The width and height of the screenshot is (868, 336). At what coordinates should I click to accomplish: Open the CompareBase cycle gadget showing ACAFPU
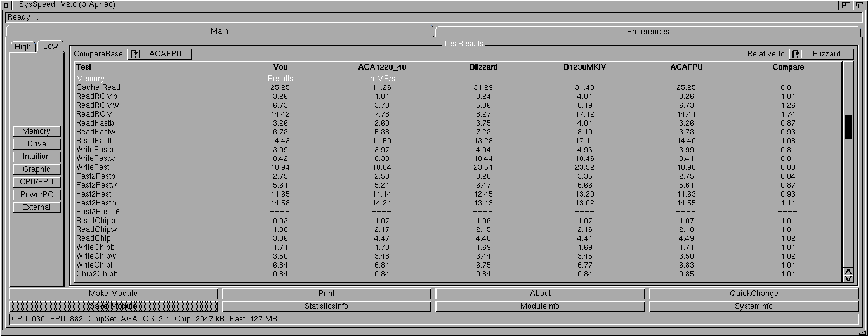[159, 54]
